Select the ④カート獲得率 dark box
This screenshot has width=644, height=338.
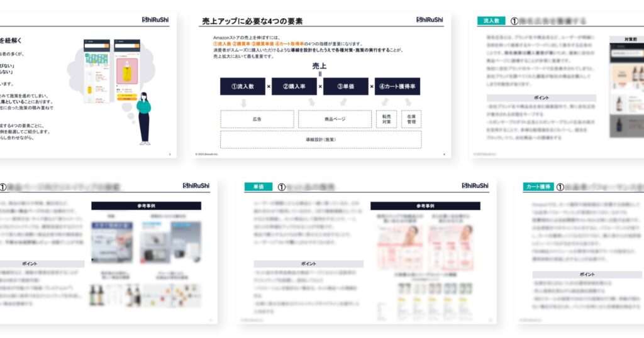click(397, 87)
